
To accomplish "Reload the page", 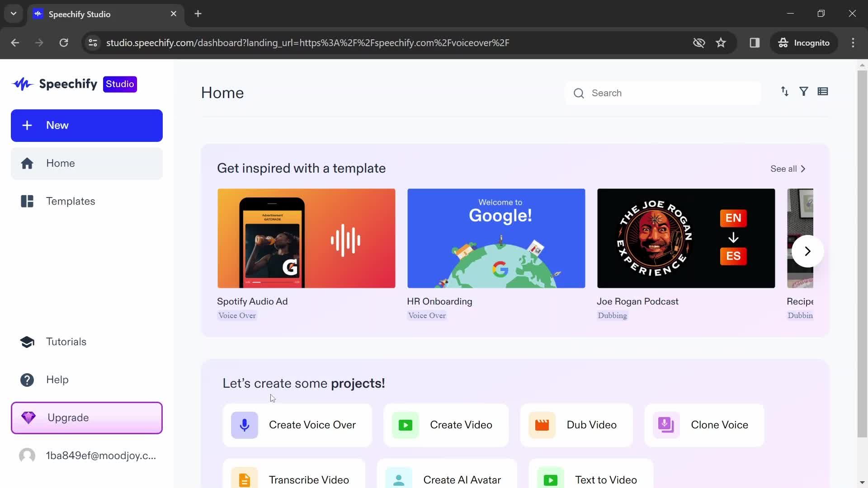I will click(64, 43).
